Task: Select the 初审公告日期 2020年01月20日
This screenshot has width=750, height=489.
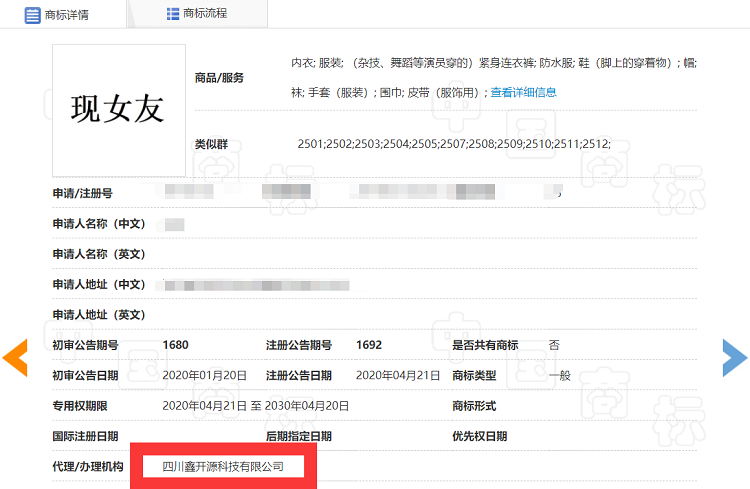Action: 205,375
